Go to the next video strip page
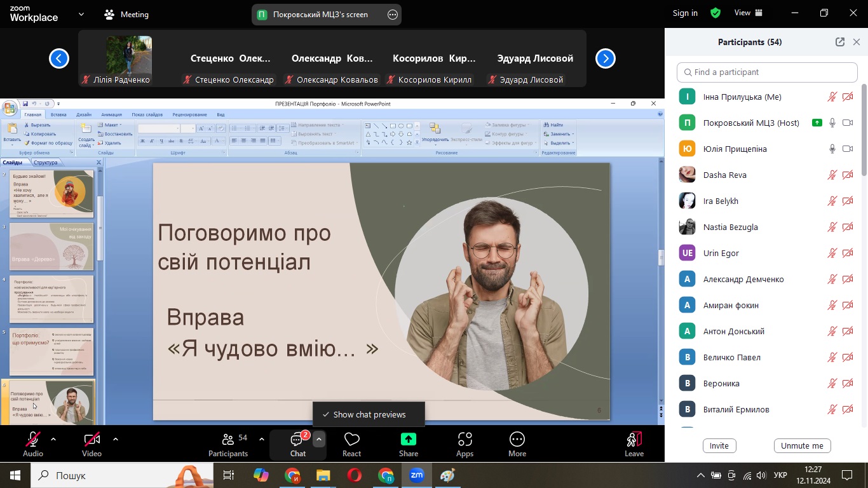This screenshot has width=868, height=488. (x=606, y=58)
